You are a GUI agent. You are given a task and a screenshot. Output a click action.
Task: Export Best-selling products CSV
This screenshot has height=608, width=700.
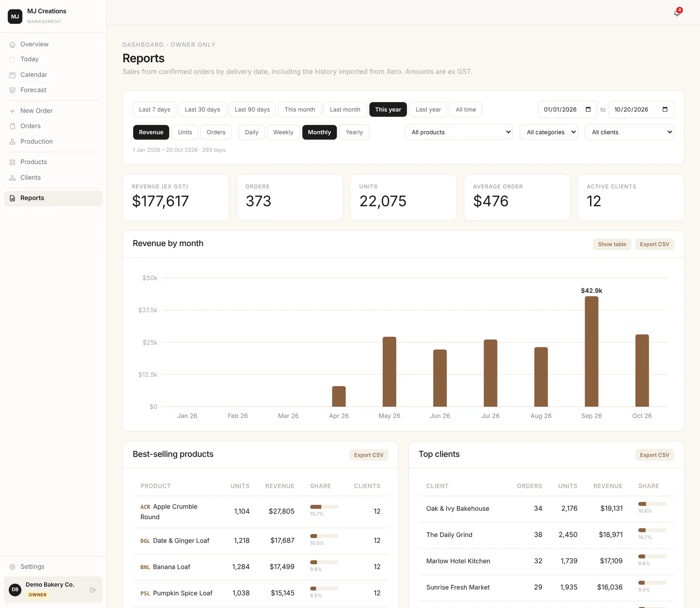(x=369, y=455)
